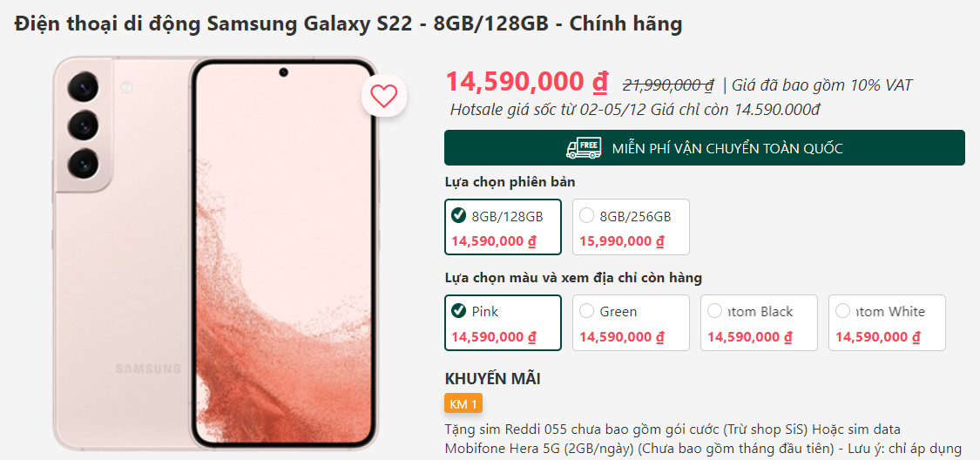Choose the Green color option
Image resolution: width=980 pixels, height=460 pixels.
(631, 322)
